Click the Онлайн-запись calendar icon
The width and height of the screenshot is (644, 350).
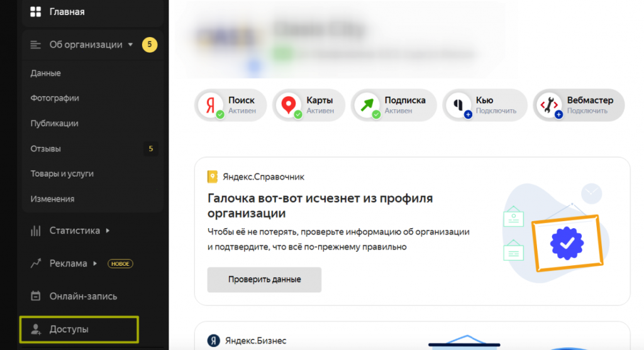tap(36, 296)
